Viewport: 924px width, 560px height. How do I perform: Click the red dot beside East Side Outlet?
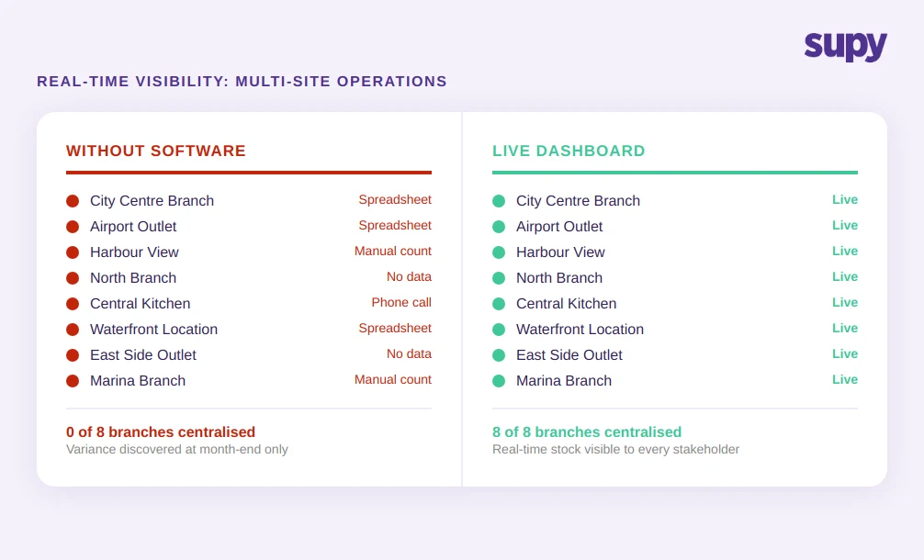[73, 355]
